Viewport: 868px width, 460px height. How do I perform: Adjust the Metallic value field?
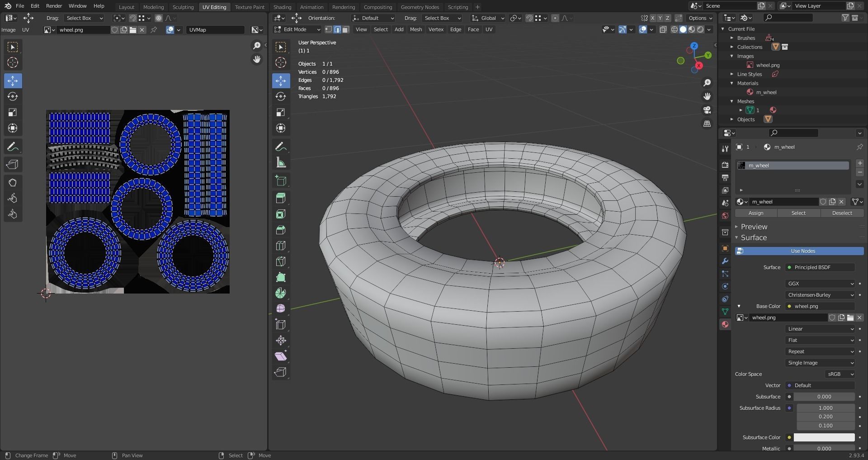824,449
